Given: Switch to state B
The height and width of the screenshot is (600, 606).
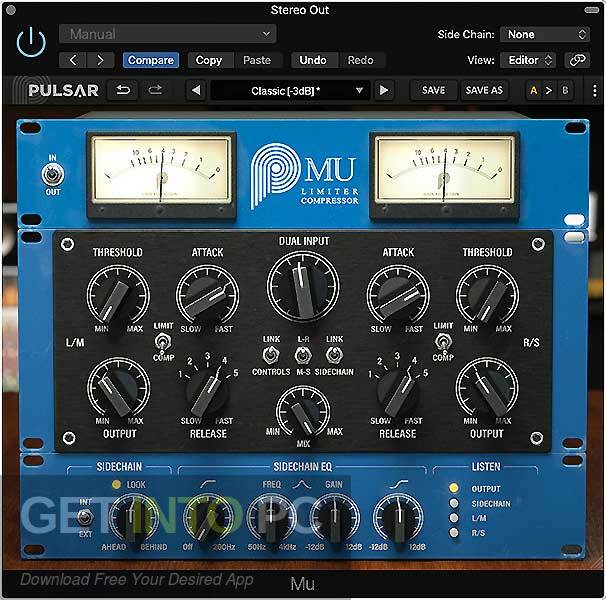Looking at the screenshot, I should [565, 90].
